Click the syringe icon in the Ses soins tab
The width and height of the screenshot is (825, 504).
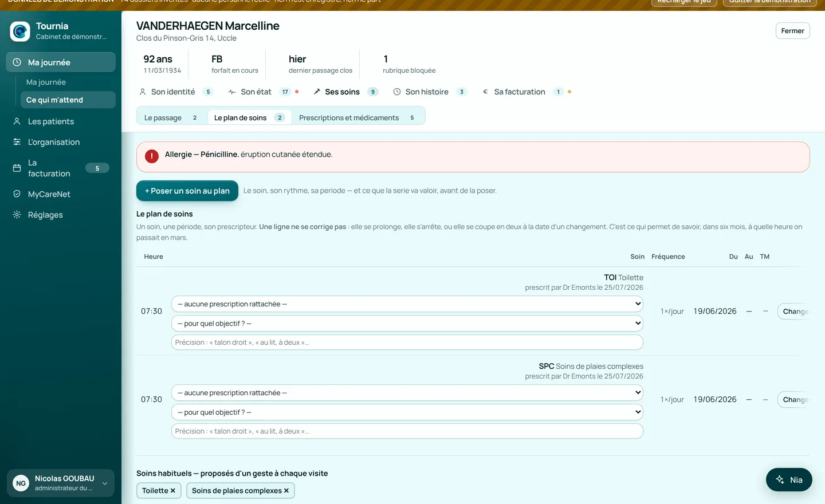[317, 92]
